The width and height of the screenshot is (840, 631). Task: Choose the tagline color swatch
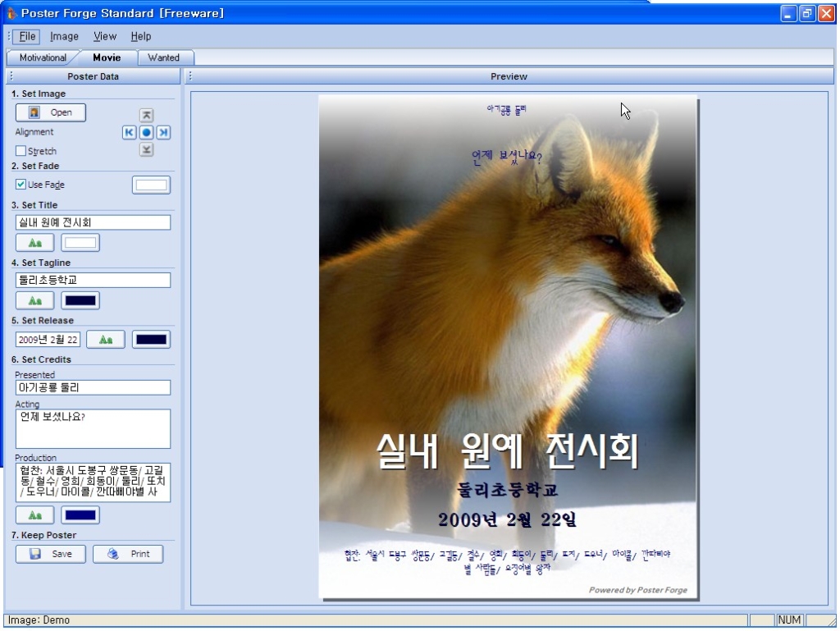pos(80,300)
